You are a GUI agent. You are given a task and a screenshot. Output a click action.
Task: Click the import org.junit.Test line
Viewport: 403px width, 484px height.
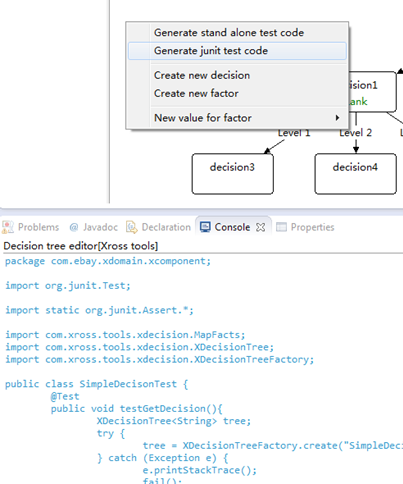pos(68,286)
